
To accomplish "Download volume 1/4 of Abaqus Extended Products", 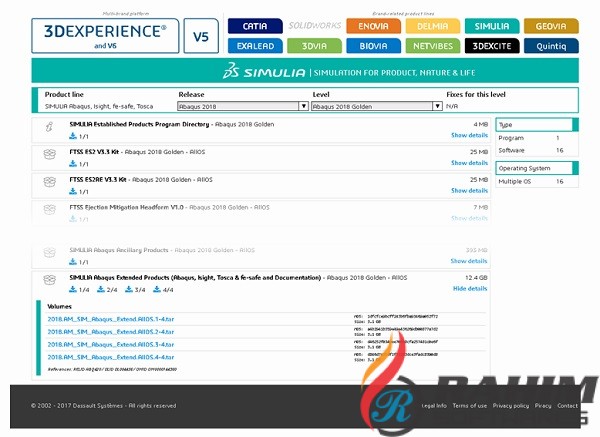I will coord(79,290).
